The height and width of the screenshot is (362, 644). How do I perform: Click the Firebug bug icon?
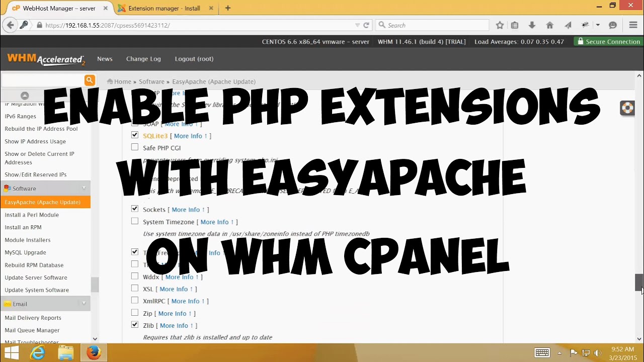(585, 25)
